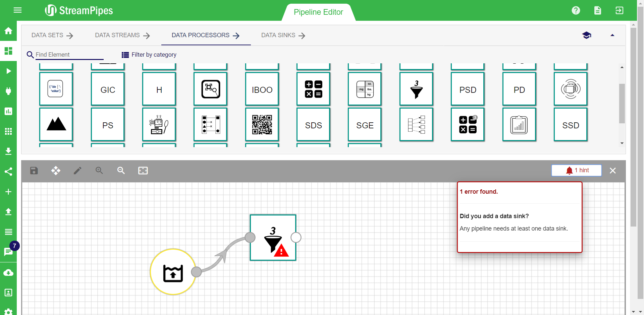Switch to the Data Streams tab

click(122, 35)
